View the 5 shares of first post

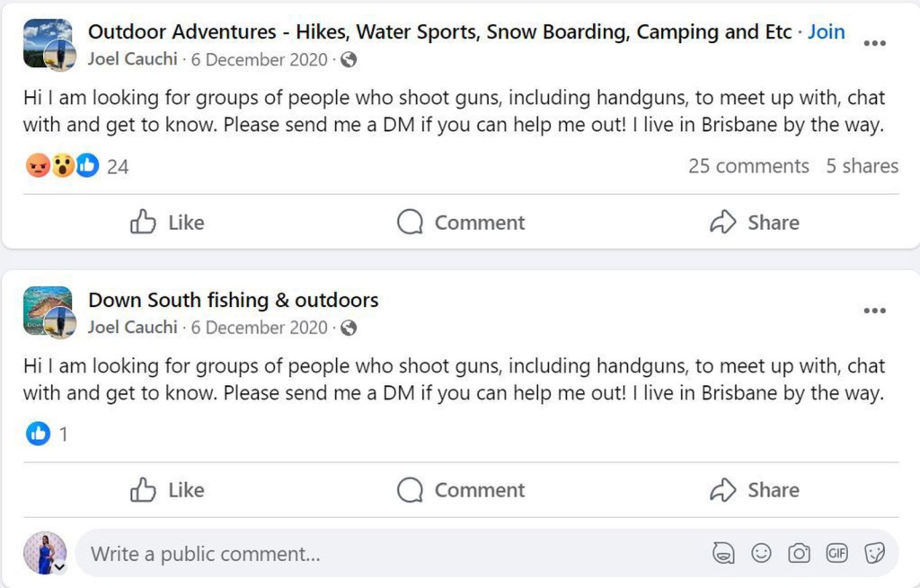click(x=862, y=166)
